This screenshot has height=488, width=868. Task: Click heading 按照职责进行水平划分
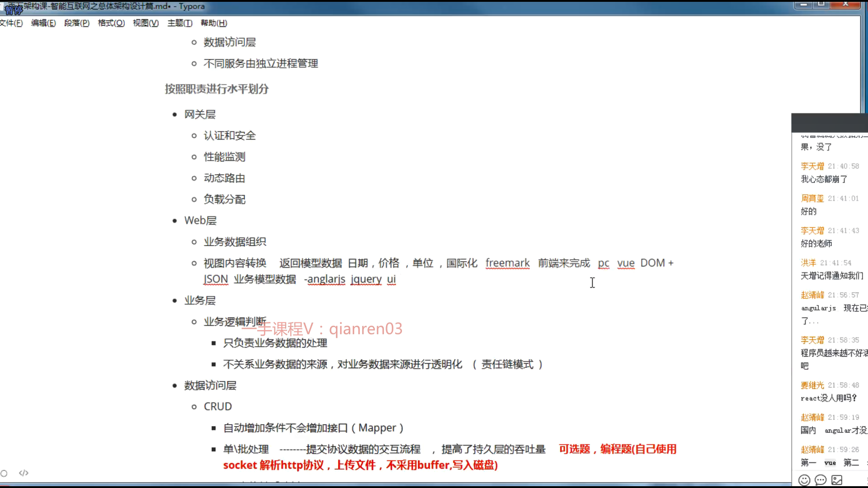tap(217, 89)
